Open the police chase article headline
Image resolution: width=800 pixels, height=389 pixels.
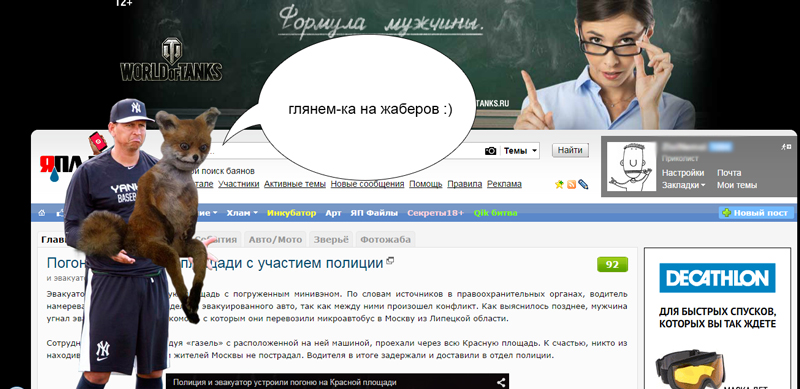(x=215, y=263)
